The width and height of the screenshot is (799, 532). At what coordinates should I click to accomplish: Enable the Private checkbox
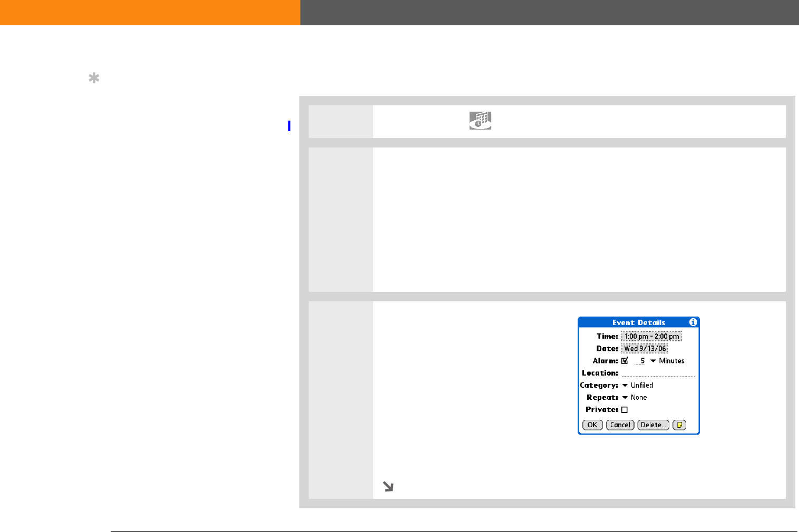coord(625,410)
